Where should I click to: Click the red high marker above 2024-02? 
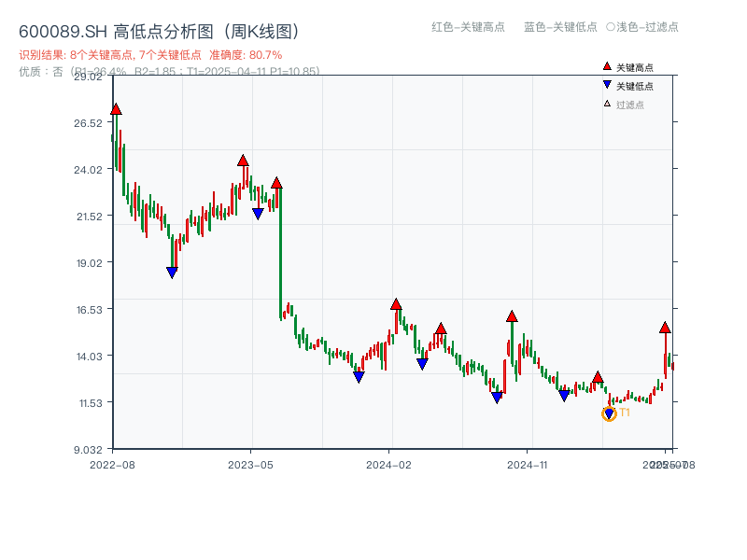[x=397, y=302]
